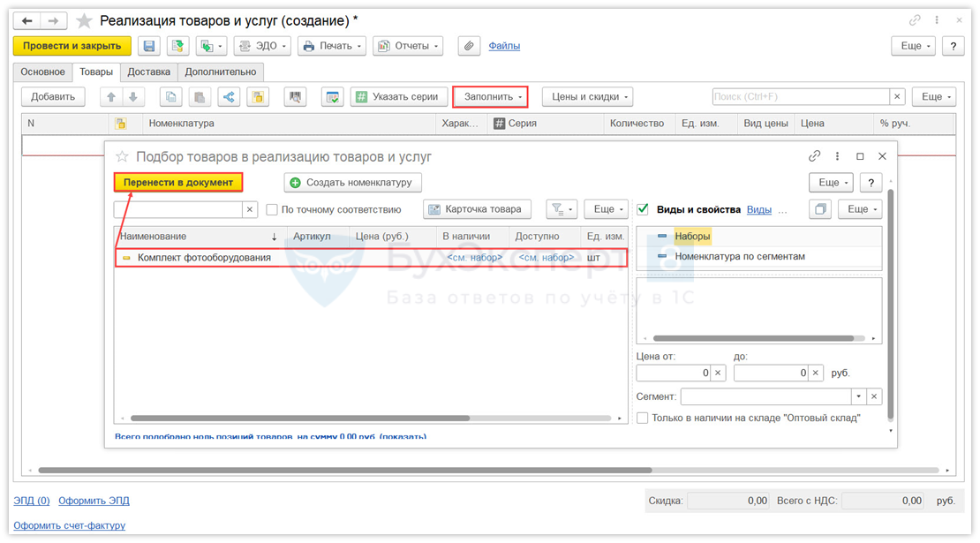Click the copy rows icon

coord(170,97)
